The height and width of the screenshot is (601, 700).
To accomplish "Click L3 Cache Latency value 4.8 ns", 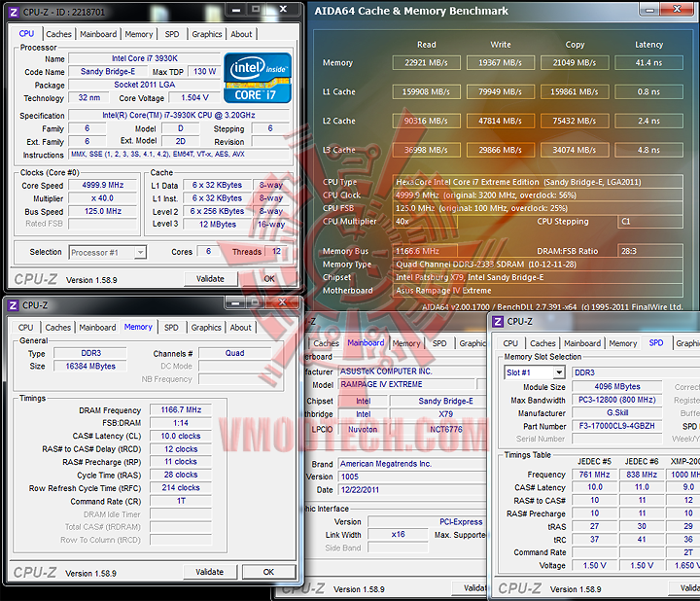I will pos(648,150).
